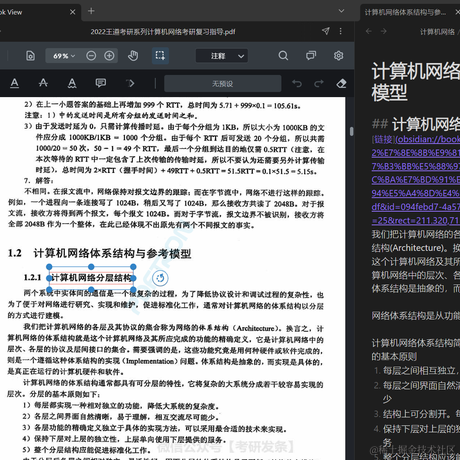The height and width of the screenshot is (460, 460).
Task: Click the (Implementation) term in PDF
Action: (150, 361)
